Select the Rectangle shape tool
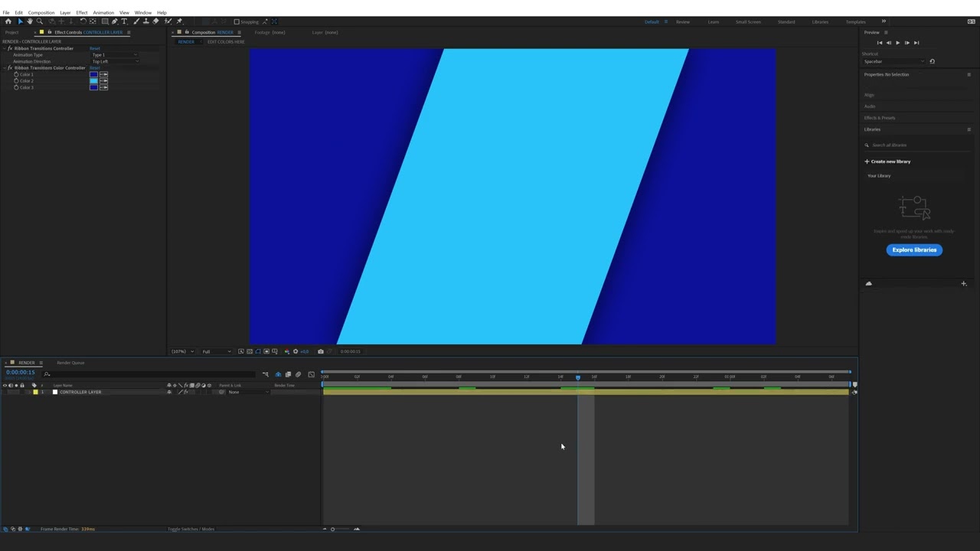The height and width of the screenshot is (551, 980). pos(105,21)
